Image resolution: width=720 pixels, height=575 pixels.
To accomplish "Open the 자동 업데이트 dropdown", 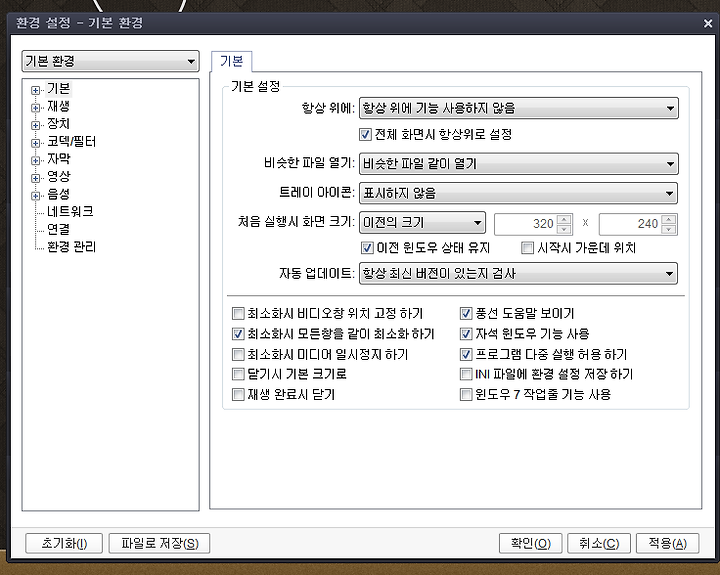I will 518,274.
